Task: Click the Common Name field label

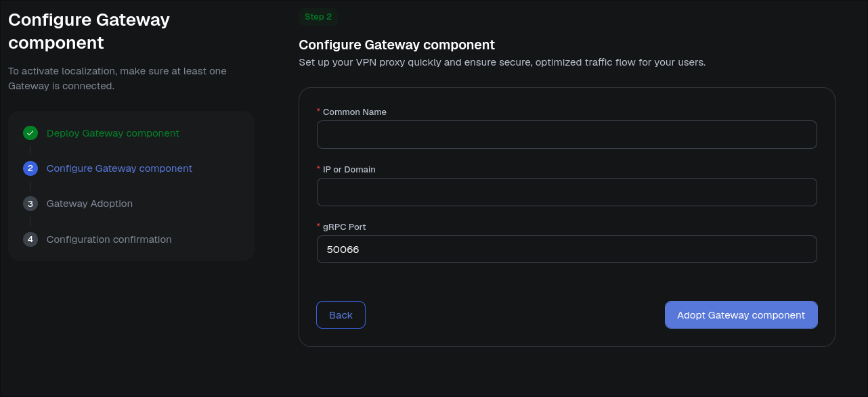Action: click(x=355, y=112)
